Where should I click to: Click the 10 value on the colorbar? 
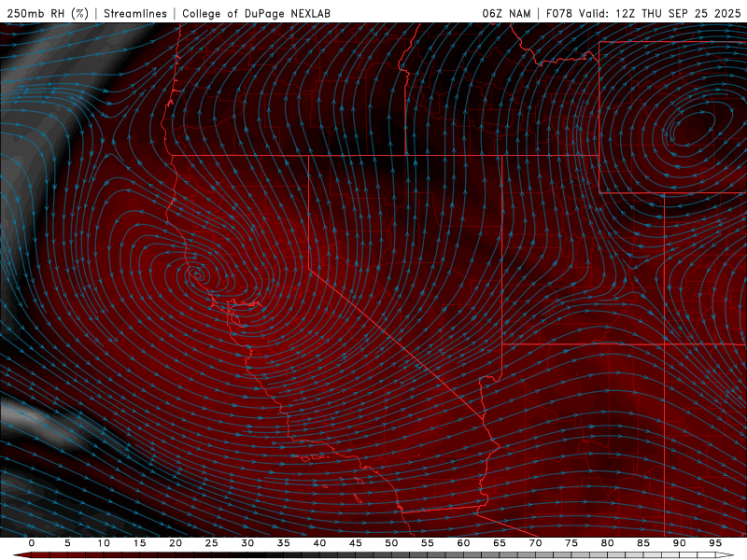point(104,543)
